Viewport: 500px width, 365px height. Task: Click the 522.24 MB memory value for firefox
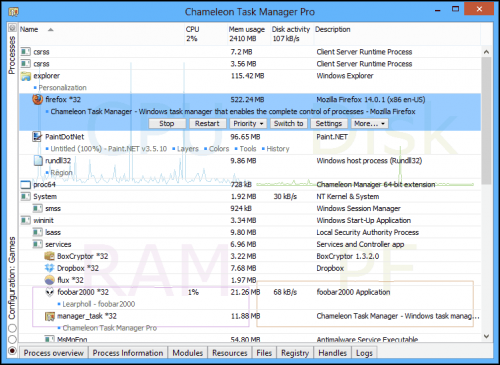(247, 100)
